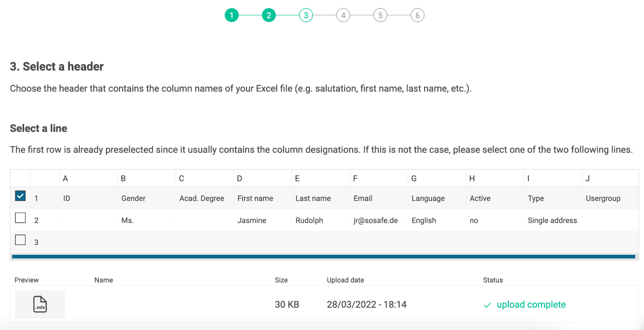Screen dimensions: 644x330
Task: Jump to step 5 in progress bar
Action: pyautogui.click(x=380, y=15)
